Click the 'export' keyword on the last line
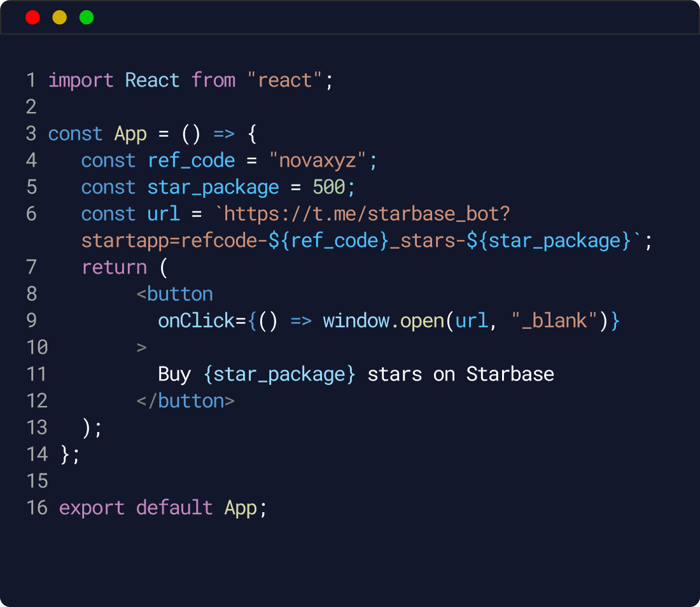The height and width of the screenshot is (607, 700). pyautogui.click(x=92, y=508)
